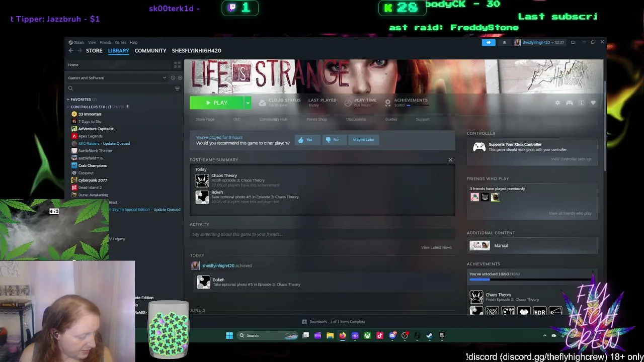644x362 pixels.
Task: Open the View menu
Action: click(x=92, y=42)
